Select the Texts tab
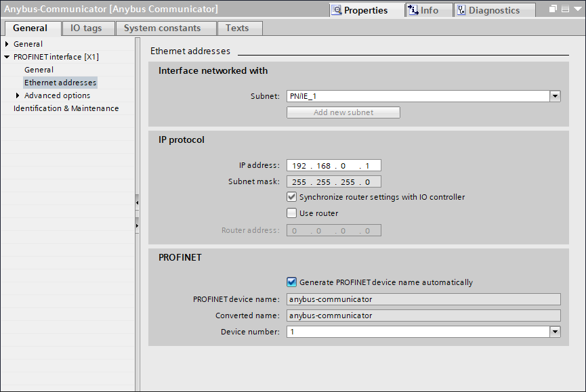Screen dimensions: 586x392 coord(237,28)
